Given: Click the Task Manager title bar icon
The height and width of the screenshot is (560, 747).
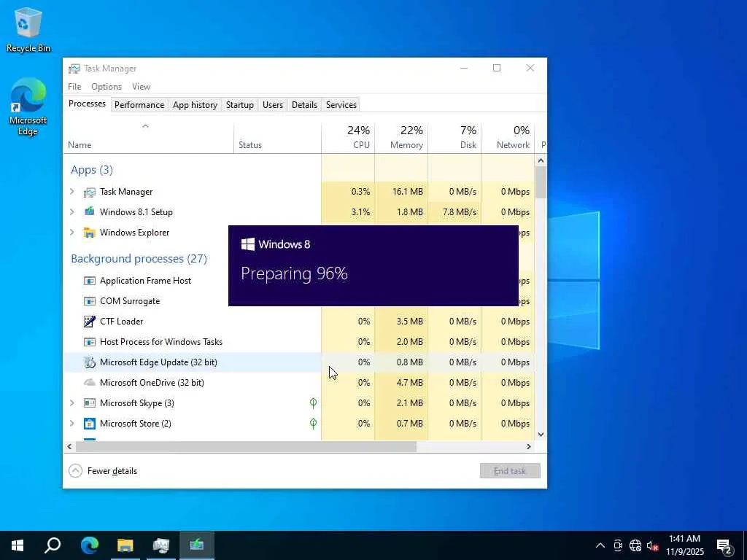Looking at the screenshot, I should click(x=74, y=69).
